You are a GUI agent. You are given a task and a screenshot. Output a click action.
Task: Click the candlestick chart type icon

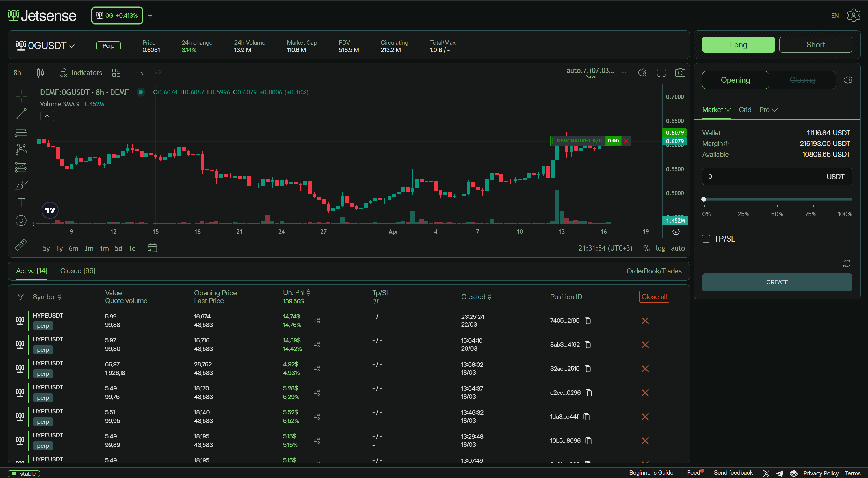tap(40, 73)
